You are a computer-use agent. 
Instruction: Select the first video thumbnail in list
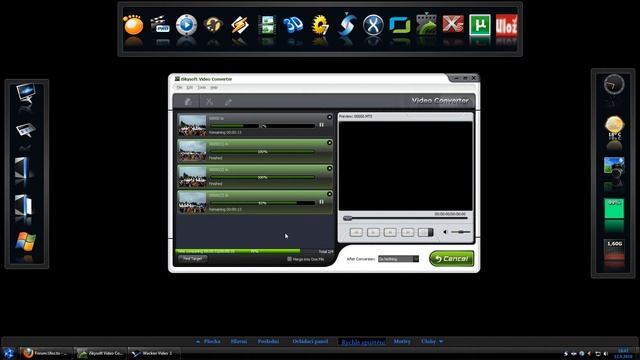click(x=192, y=125)
